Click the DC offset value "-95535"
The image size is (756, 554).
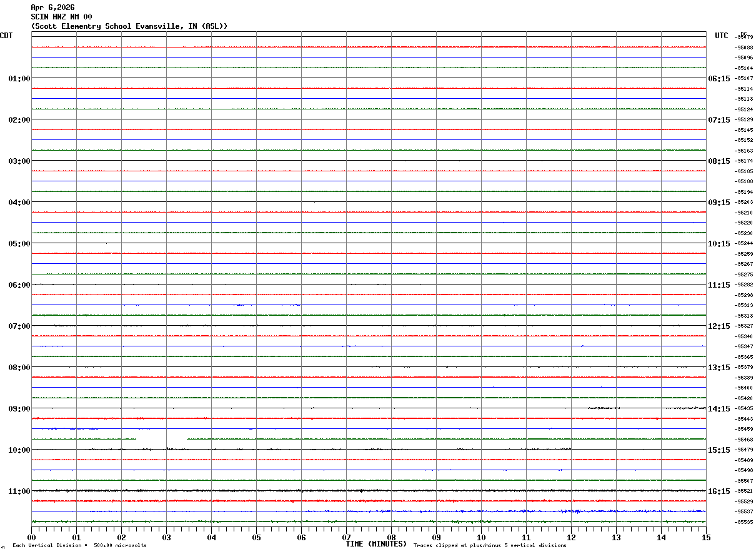coord(744,521)
